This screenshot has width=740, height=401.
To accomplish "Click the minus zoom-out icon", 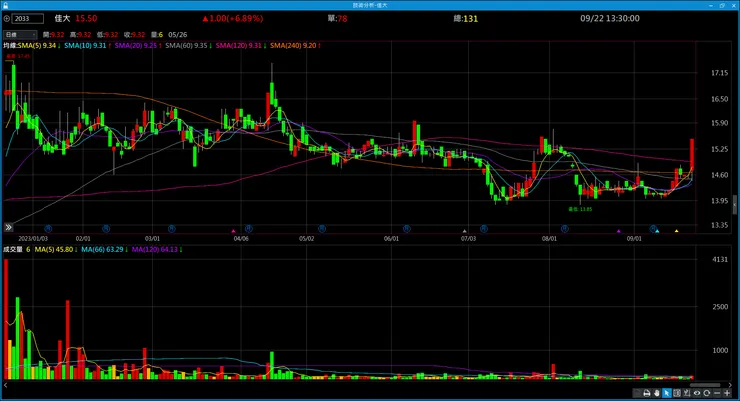I will coord(717,393).
